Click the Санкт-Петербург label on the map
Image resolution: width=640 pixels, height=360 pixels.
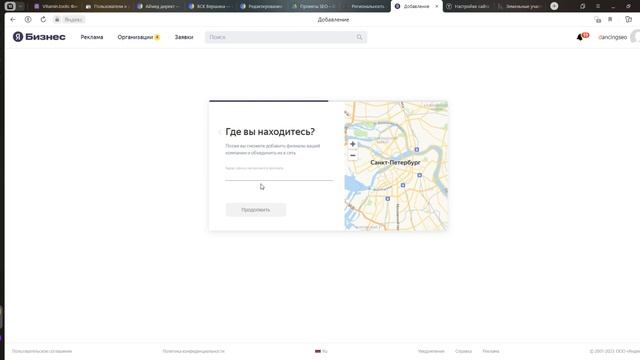click(395, 162)
